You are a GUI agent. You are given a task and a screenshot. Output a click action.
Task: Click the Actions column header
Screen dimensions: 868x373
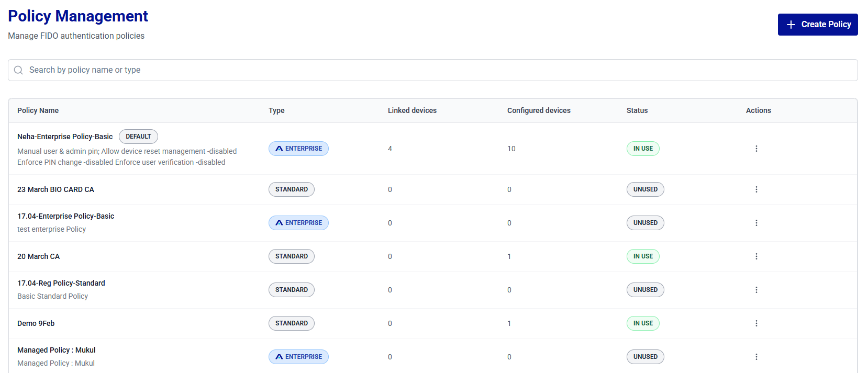pos(759,110)
